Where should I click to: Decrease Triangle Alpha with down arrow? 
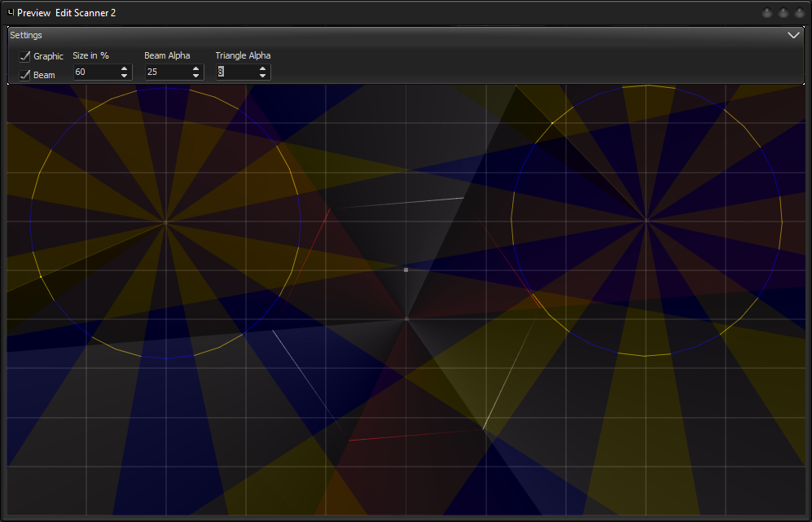262,76
